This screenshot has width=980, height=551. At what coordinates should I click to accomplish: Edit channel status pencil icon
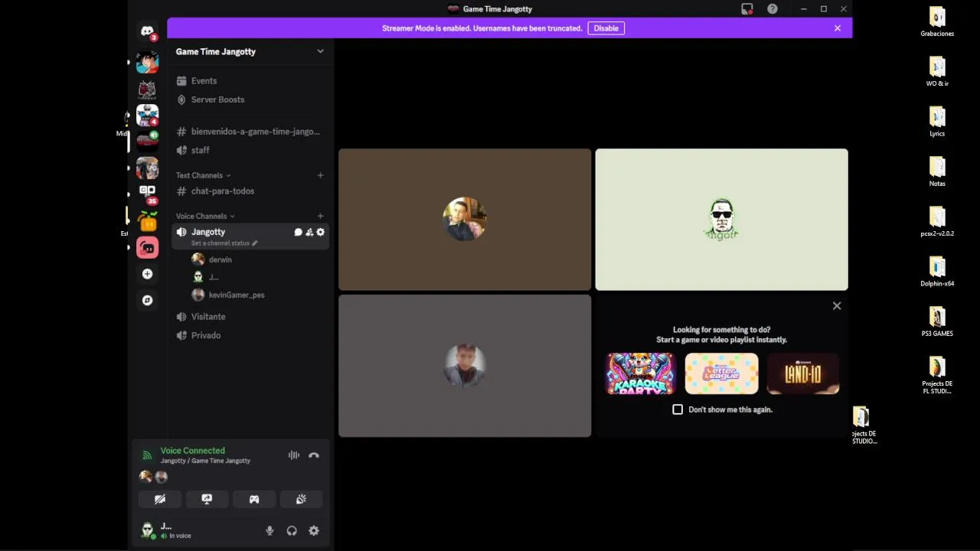pos(255,243)
